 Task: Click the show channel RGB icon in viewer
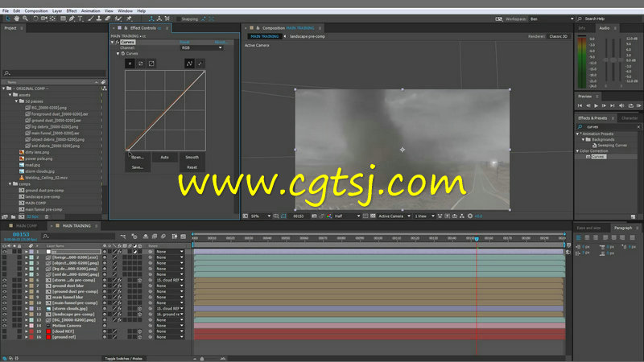point(329,216)
